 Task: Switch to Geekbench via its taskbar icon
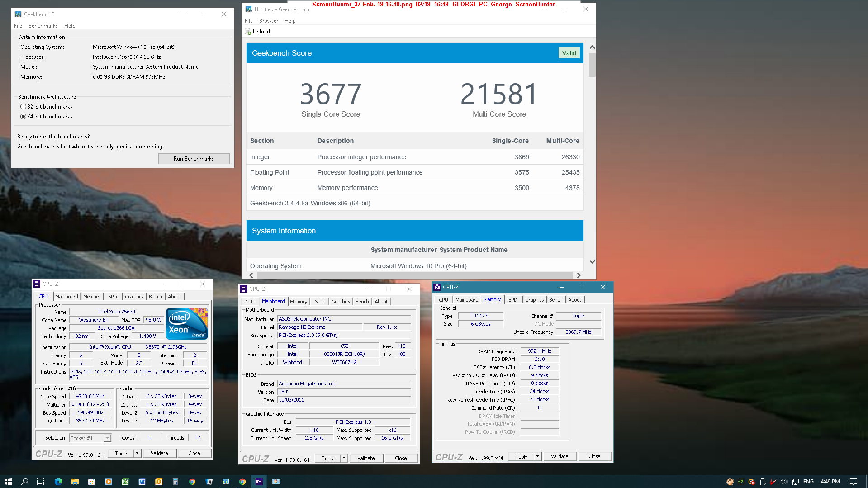coord(226,481)
